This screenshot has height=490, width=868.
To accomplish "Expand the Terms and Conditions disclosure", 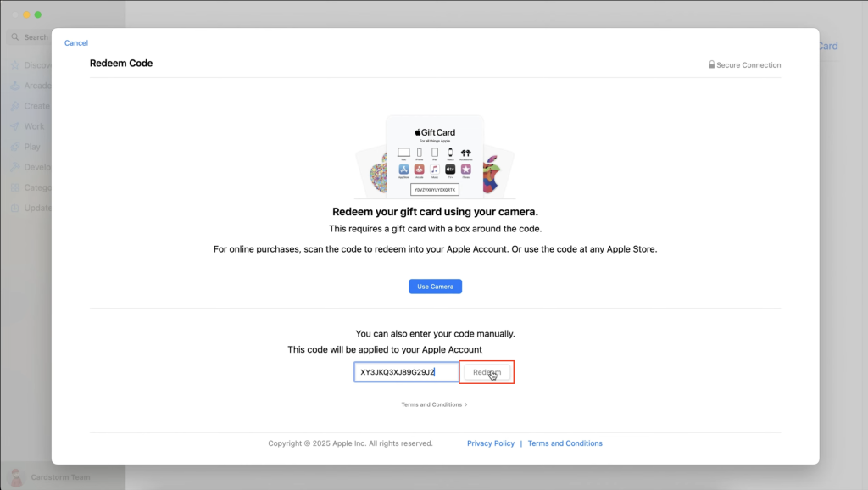I will tap(435, 404).
